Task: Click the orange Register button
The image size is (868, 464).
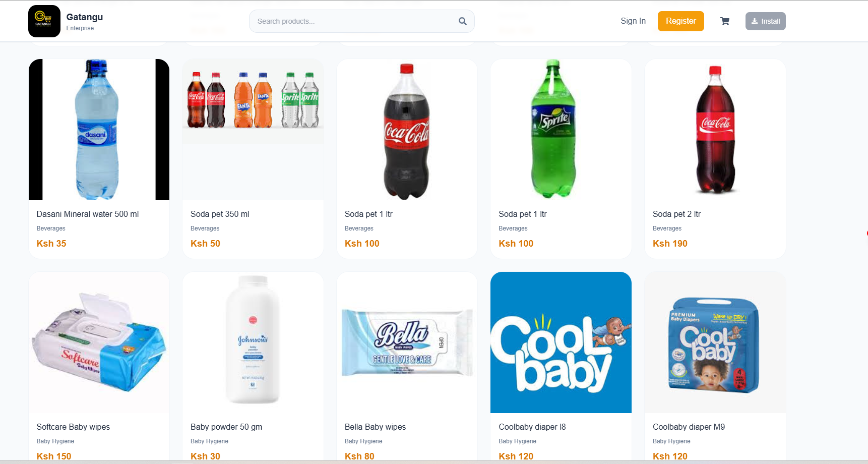Action: (680, 21)
